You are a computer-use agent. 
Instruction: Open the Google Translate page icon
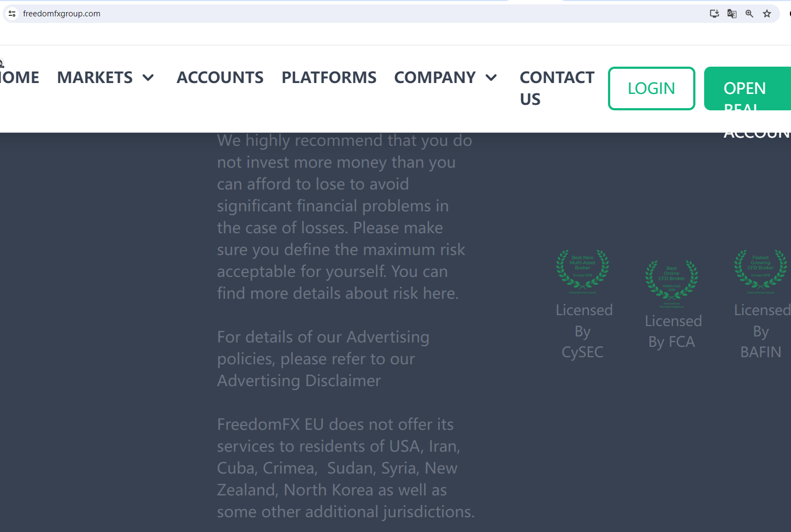[732, 14]
